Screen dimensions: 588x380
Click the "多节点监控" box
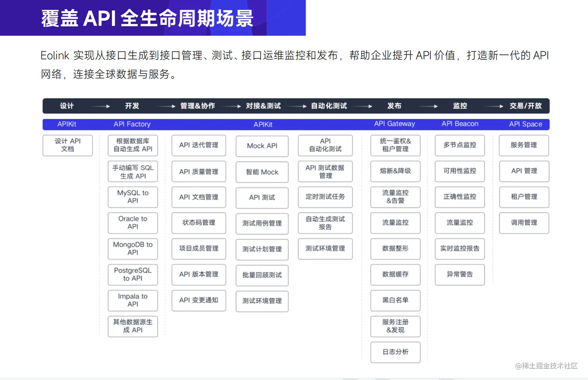(x=460, y=145)
